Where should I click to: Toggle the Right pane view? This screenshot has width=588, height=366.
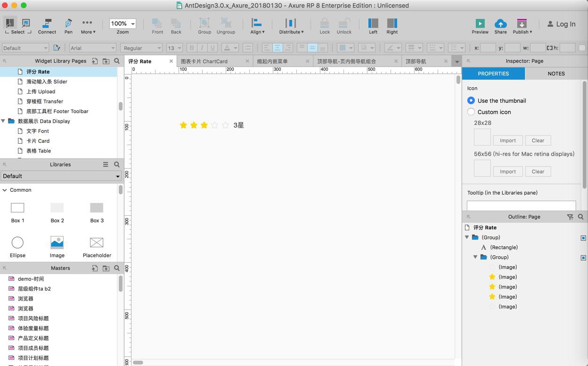392,26
